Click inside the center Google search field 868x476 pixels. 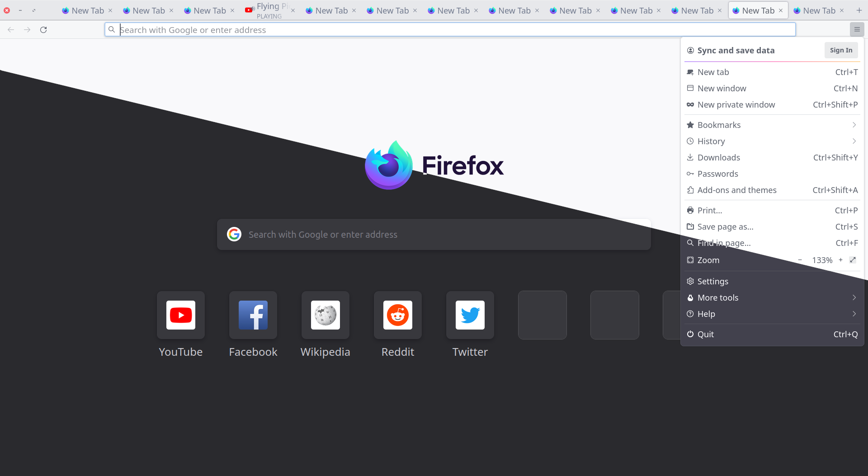point(434,234)
